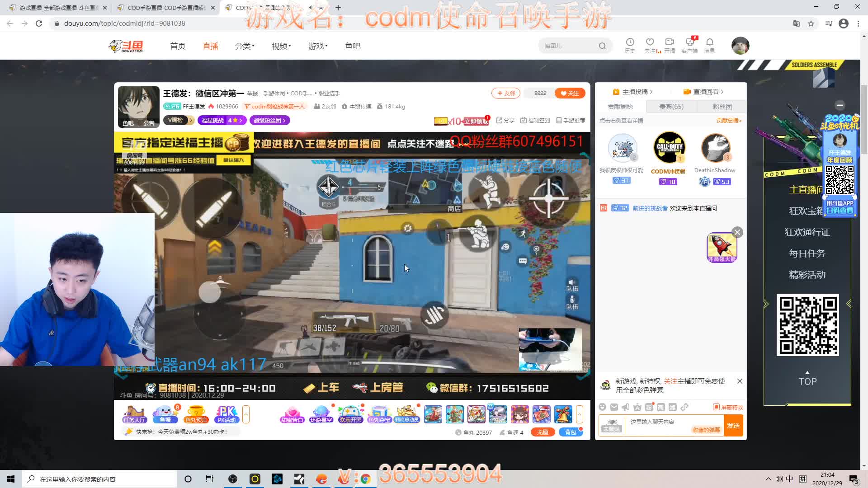Screen dimensions: 868x488
Task: Open the 手游推荐 mobile recommendation
Action: [x=571, y=120]
